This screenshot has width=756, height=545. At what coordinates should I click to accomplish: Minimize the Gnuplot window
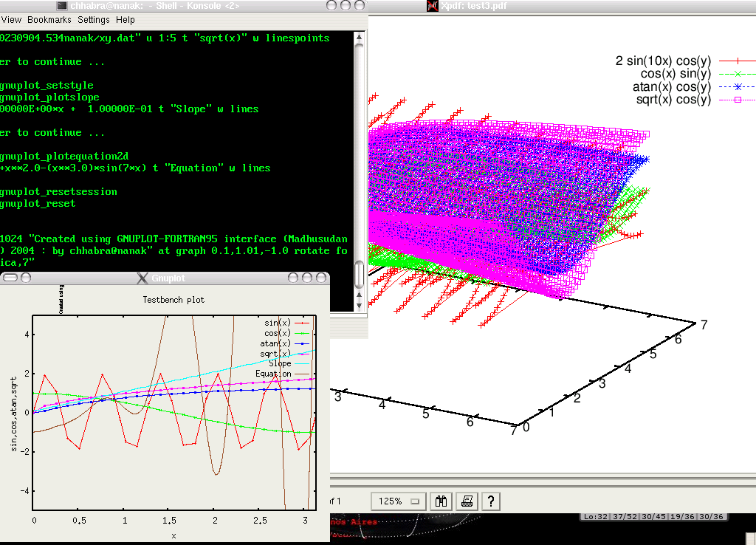point(293,278)
